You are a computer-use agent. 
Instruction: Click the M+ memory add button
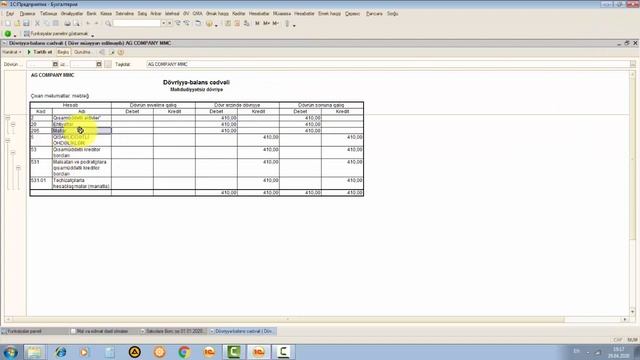pos(266,24)
